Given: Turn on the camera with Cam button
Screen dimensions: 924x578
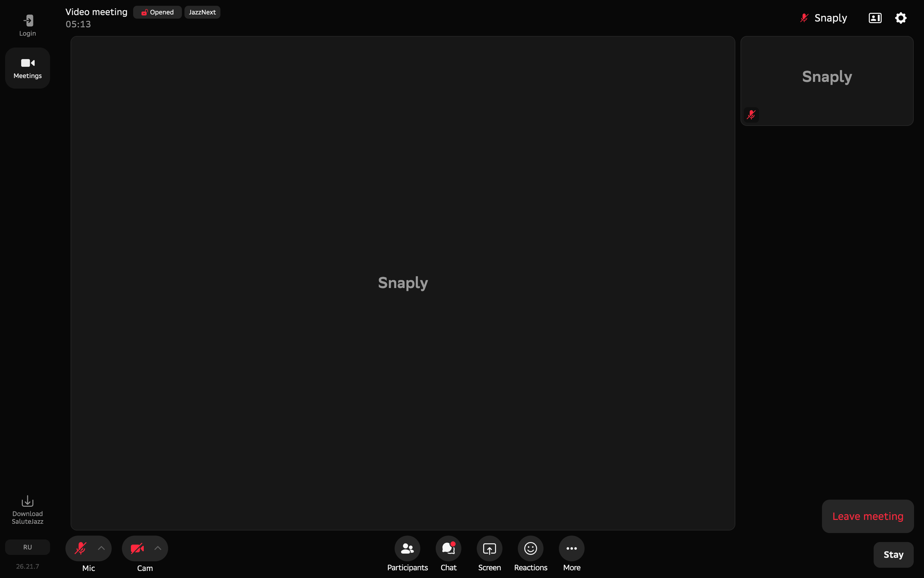Looking at the screenshot, I should click(137, 548).
